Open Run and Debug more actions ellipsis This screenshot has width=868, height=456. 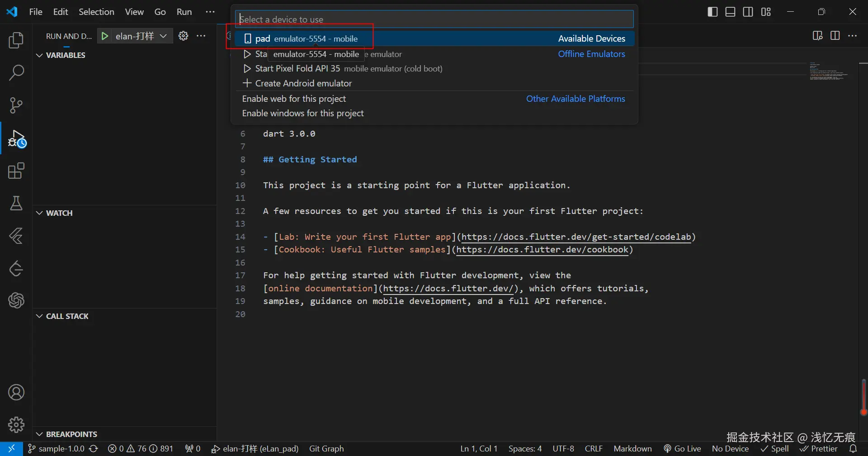[201, 36]
